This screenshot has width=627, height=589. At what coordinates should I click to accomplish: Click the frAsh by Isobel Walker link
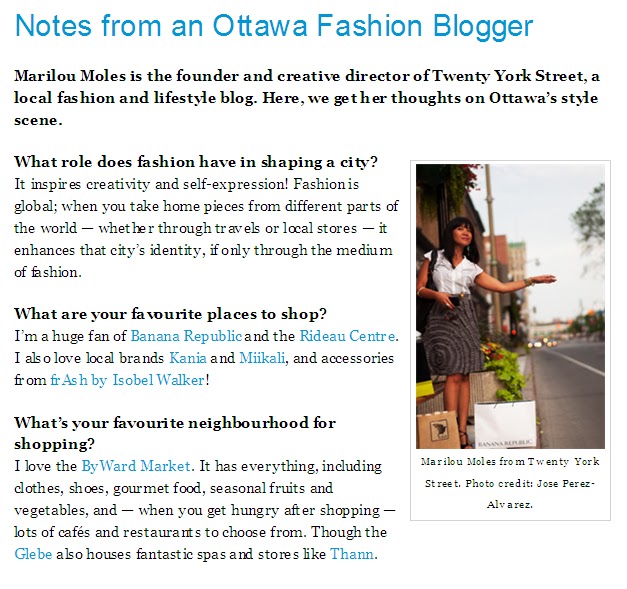(x=128, y=380)
